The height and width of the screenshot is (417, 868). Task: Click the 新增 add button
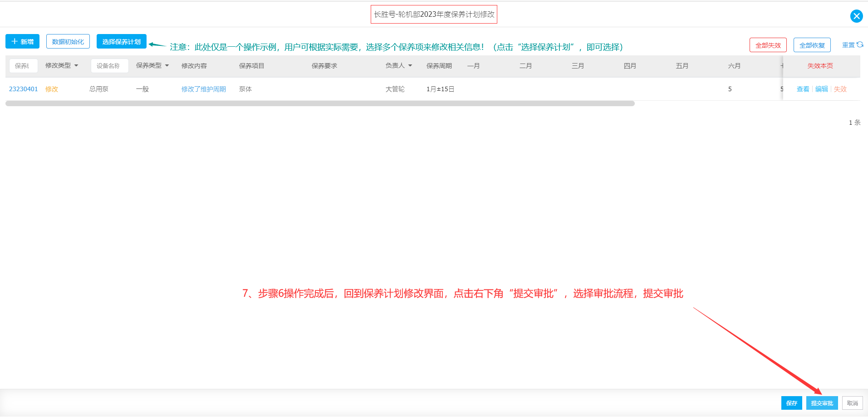pos(22,41)
